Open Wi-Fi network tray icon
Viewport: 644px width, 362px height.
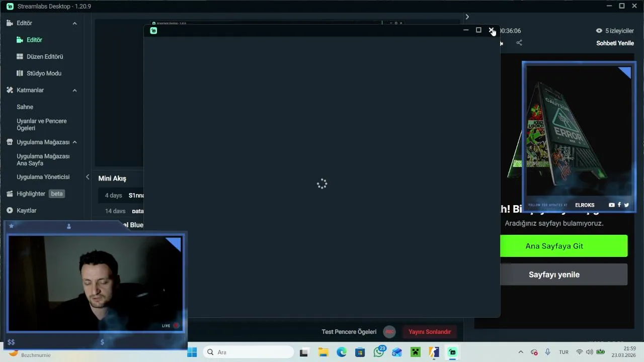click(x=580, y=352)
